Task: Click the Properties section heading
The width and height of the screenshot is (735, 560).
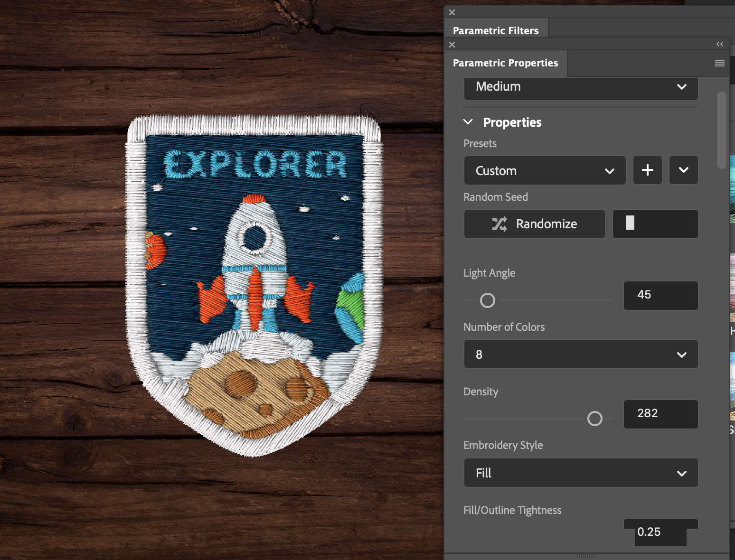Action: [512, 122]
